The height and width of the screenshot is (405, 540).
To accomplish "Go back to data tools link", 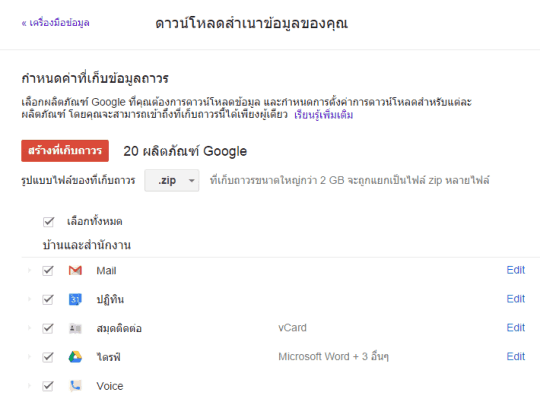I will [55, 23].
